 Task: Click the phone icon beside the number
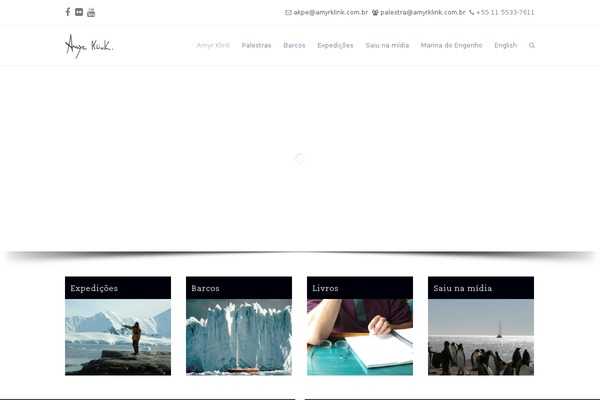[472, 13]
